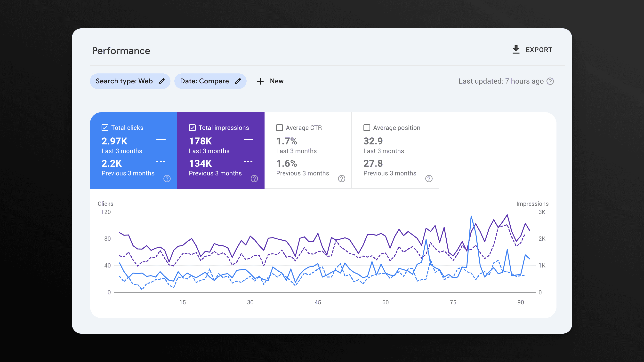Click the pencil icon on Date Compare chip
This screenshot has height=362, width=644.
pos(238,81)
